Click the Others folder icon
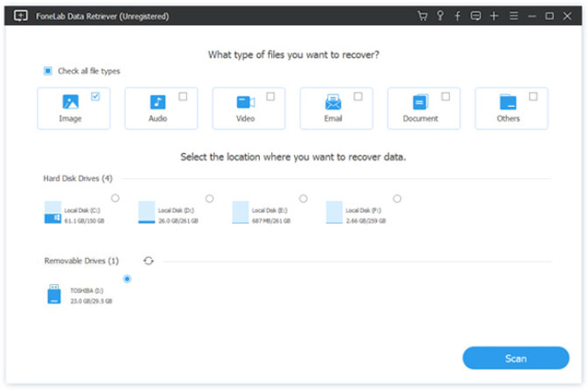This screenshot has height=390, width=588. point(508,102)
